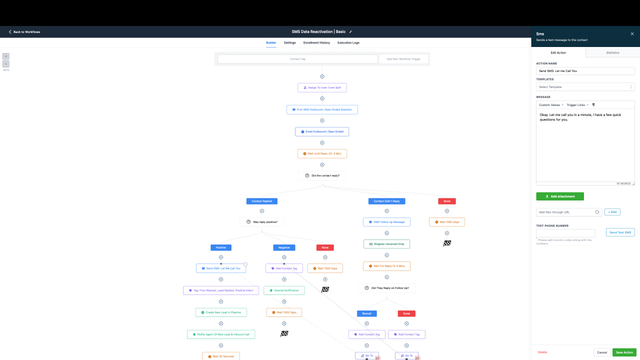Add step above Tag First Attempt node
Viewport: 640px width, 360px height.
click(221, 280)
